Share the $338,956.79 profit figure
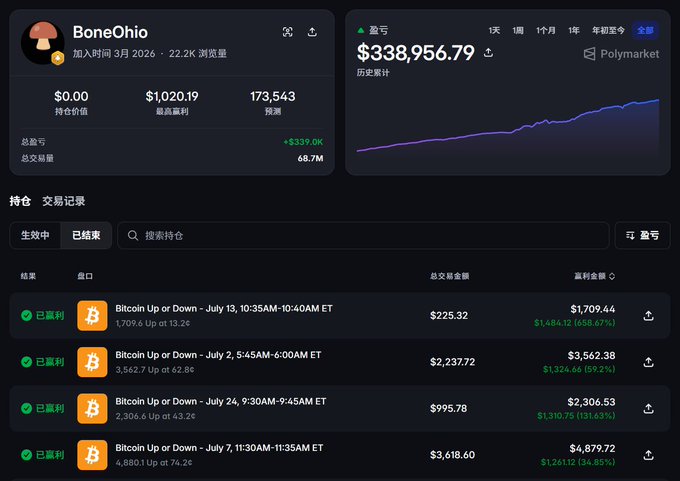Screen dimensions: 680x481 pyautogui.click(x=488, y=52)
